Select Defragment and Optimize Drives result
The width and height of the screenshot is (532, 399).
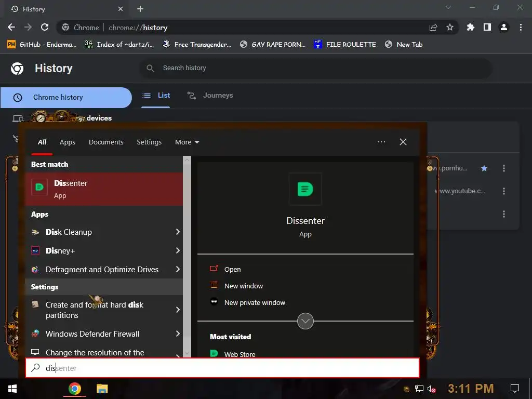(x=99, y=270)
